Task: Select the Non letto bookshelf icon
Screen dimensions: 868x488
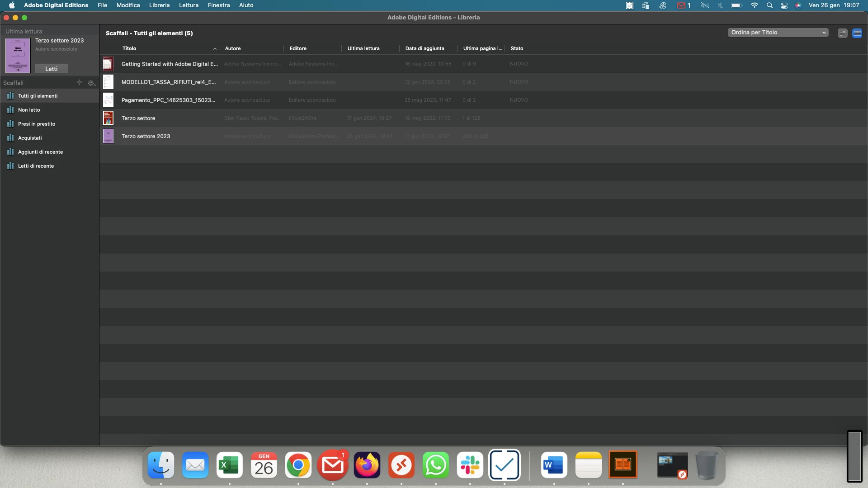Action: (x=10, y=110)
